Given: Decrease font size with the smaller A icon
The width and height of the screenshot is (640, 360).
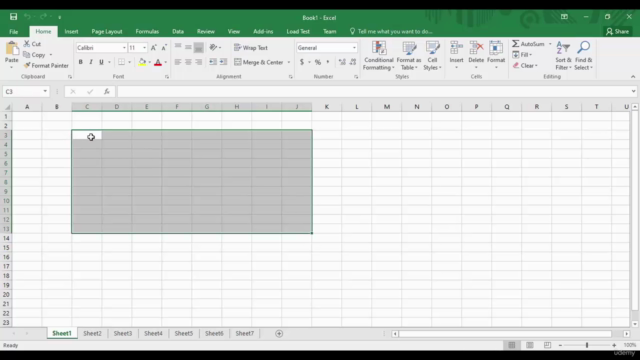Looking at the screenshot, I should (164, 48).
